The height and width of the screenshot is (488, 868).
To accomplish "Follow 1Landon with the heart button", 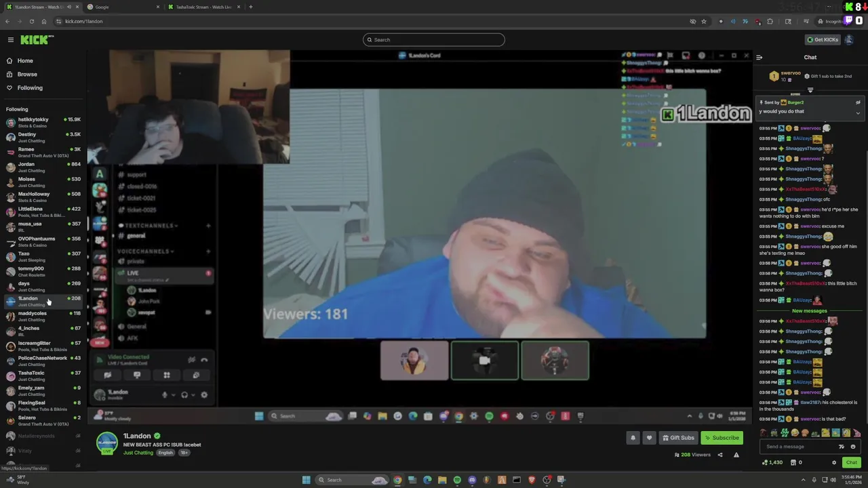I will (649, 438).
